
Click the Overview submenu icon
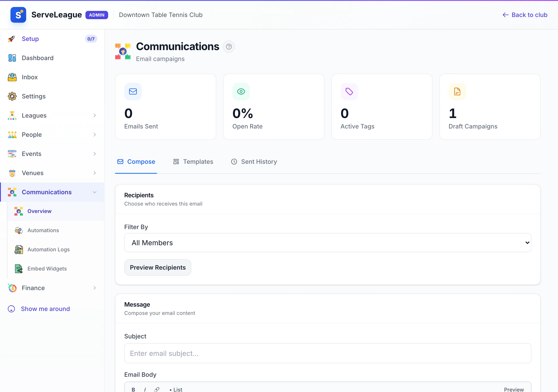[19, 211]
